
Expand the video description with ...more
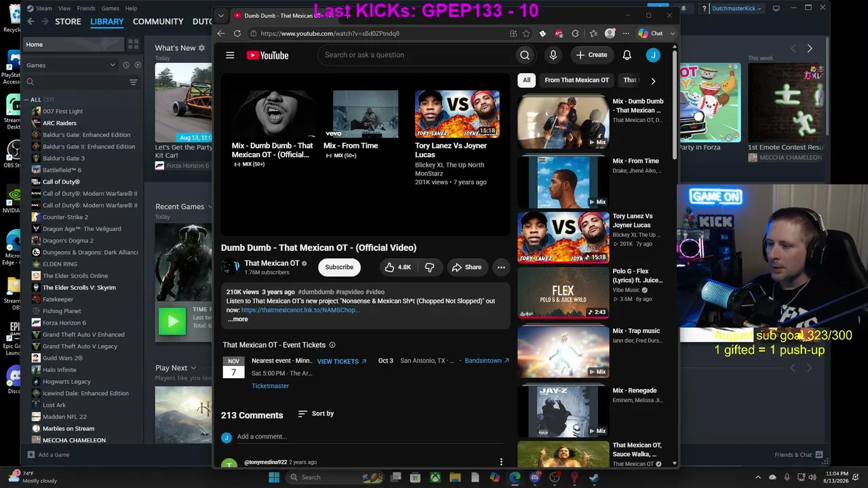coord(237,319)
